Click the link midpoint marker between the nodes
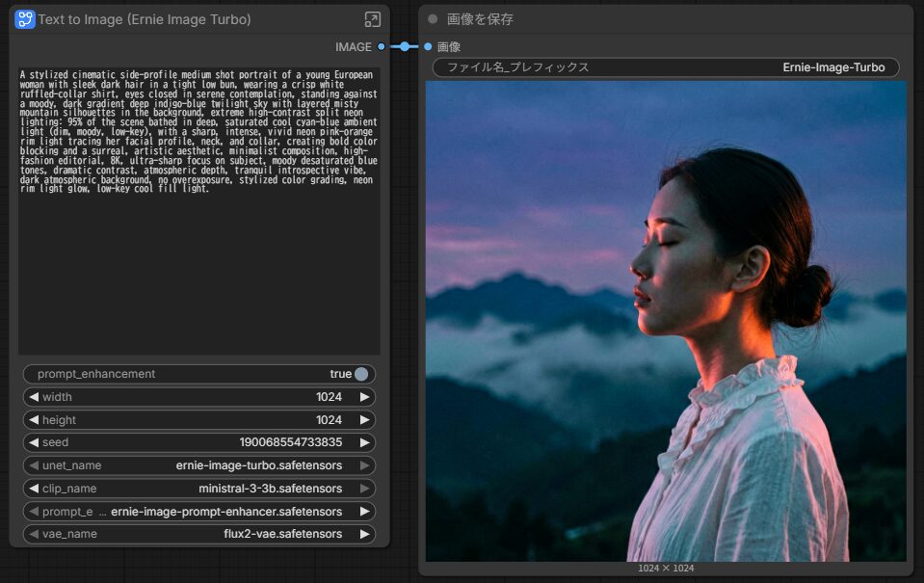 pos(405,46)
